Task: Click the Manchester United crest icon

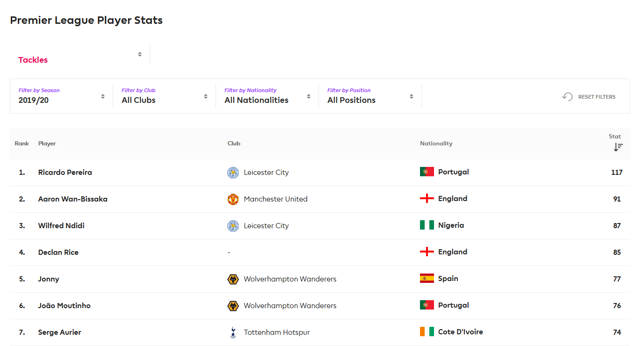Action: (x=233, y=199)
